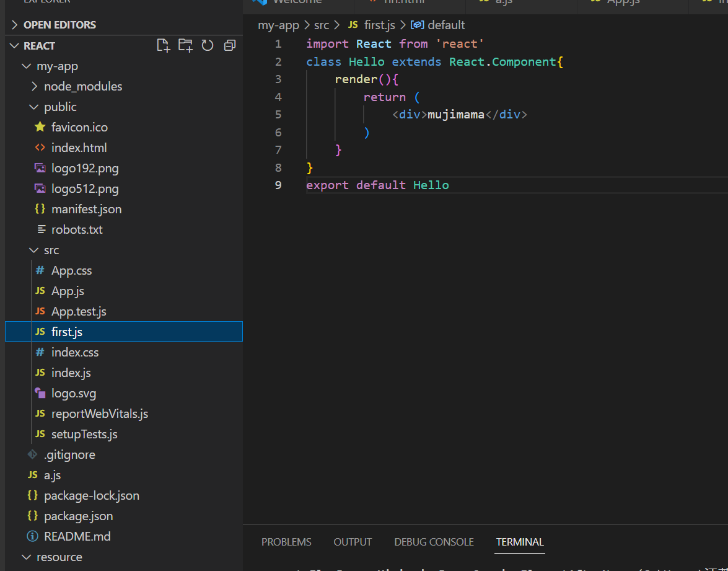
Task: Open package.json file
Action: pyautogui.click(x=78, y=516)
